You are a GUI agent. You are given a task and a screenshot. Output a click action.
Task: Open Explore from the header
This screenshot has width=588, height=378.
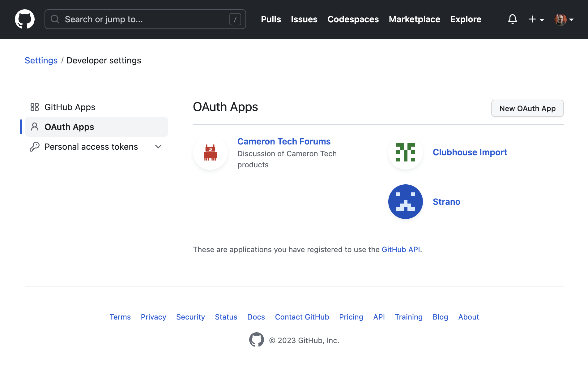click(466, 19)
